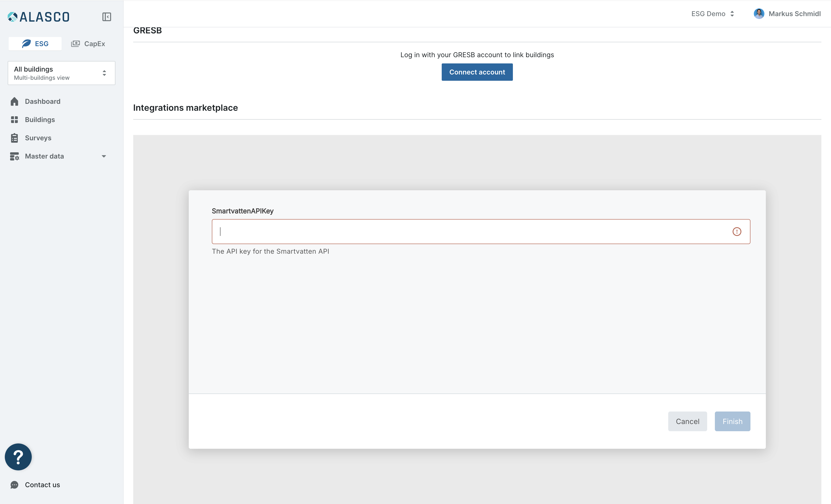Click the error alert icon in API key field
This screenshot has height=504, width=831.
tap(737, 231)
